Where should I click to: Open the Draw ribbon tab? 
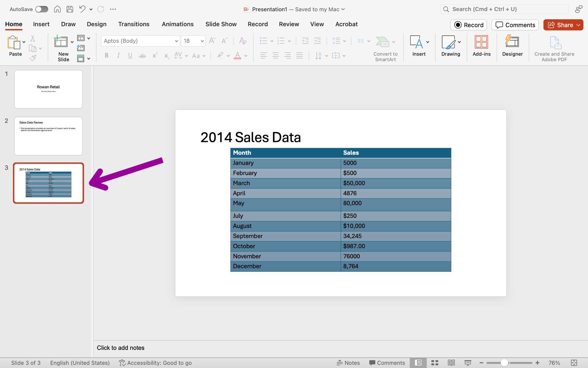pos(68,24)
